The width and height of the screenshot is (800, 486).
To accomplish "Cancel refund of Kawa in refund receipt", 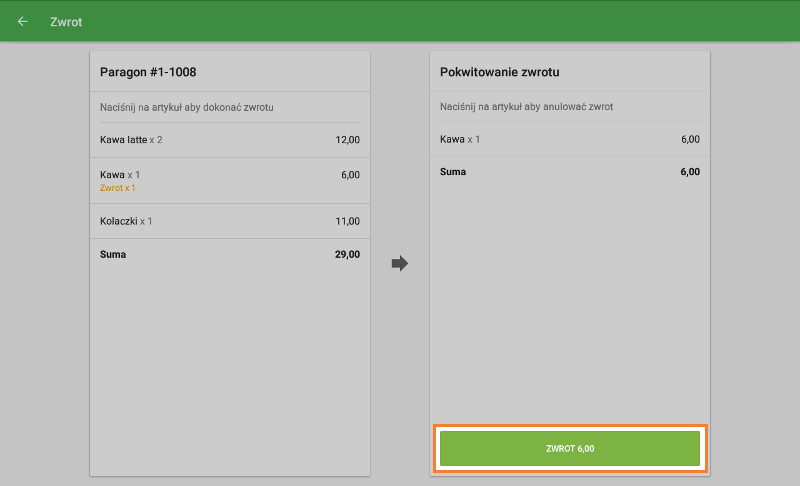I will point(570,139).
